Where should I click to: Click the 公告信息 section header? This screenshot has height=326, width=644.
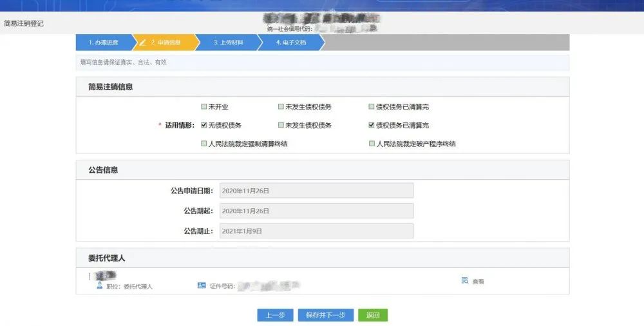[x=103, y=170]
